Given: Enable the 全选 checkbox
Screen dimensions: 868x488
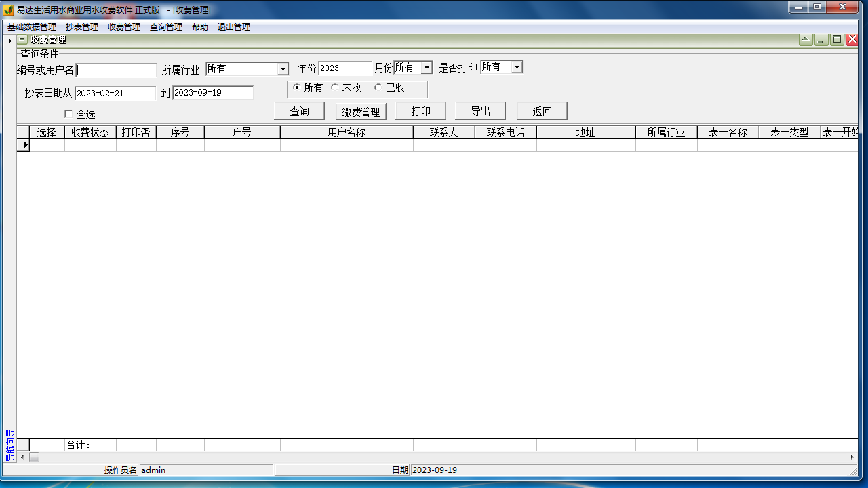Looking at the screenshot, I should coord(68,114).
